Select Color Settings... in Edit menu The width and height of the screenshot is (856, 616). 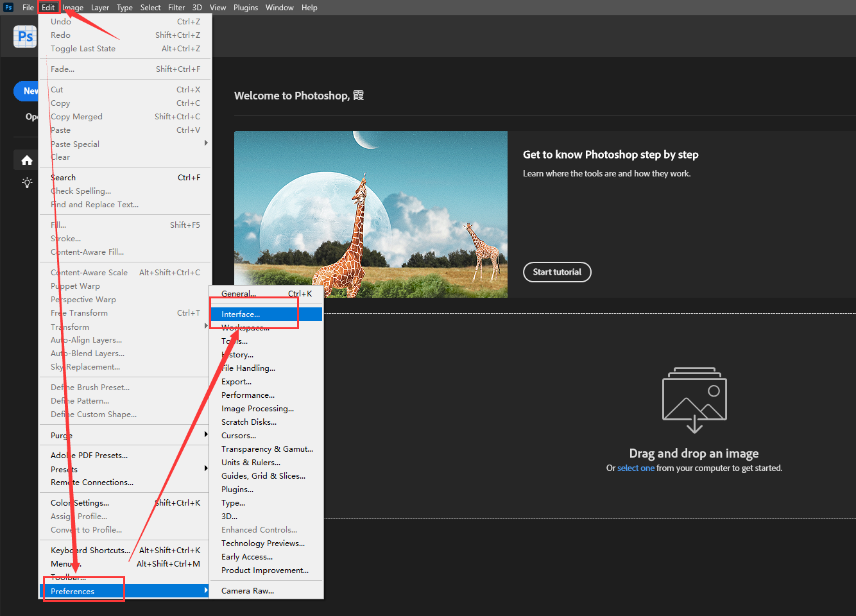(x=126, y=503)
